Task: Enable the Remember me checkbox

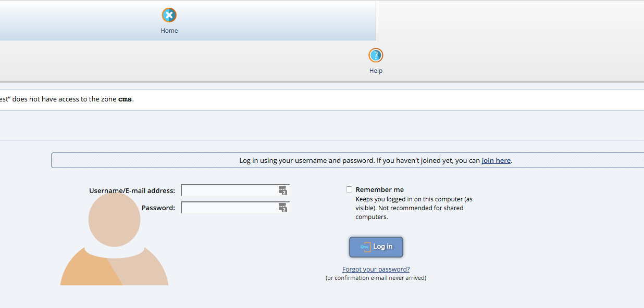Action: coord(349,189)
